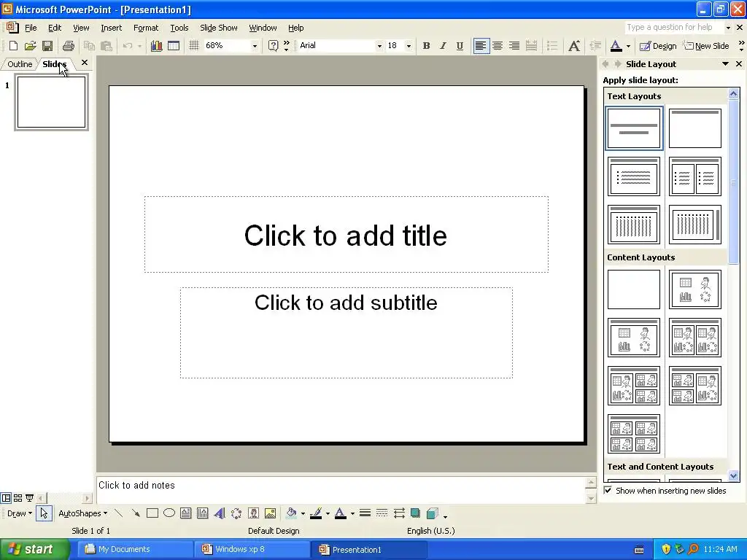Image resolution: width=747 pixels, height=560 pixels.
Task: Apply the Title and 4 Content layout
Action: point(634,435)
